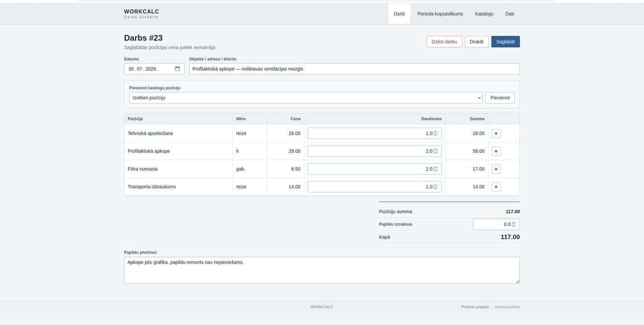Image resolution: width=644 pixels, height=325 pixels.
Task: Edit the Objekts / adrese / klients field
Action: click(x=354, y=69)
